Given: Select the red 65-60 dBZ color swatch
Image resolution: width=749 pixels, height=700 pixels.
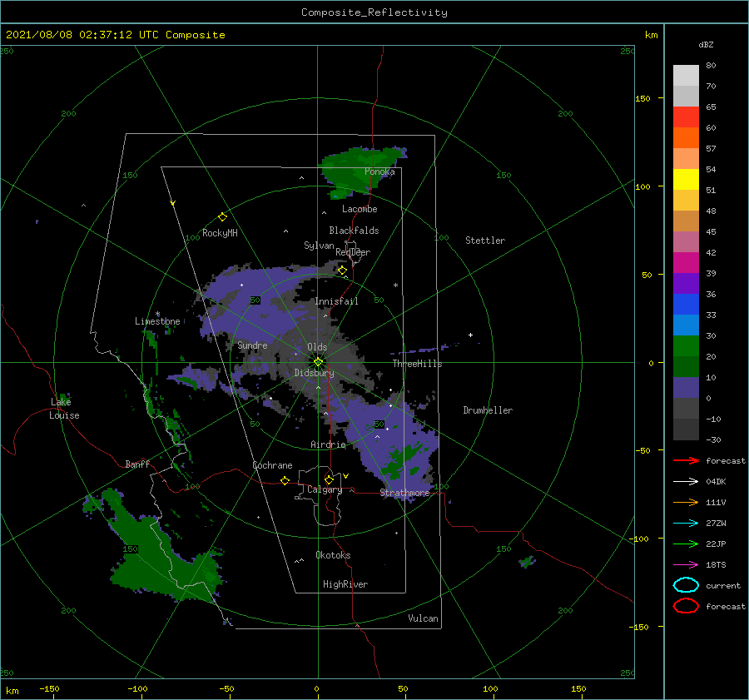Looking at the screenshot, I should [x=686, y=117].
